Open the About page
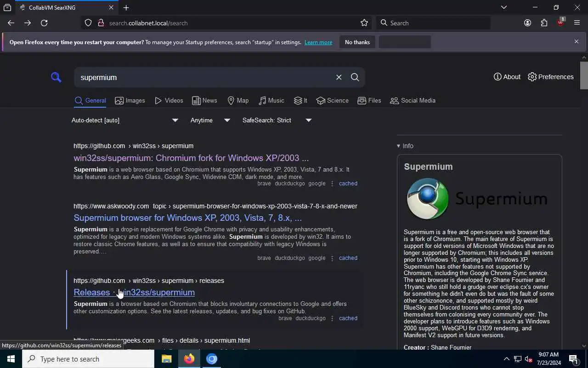Image resolution: width=588 pixels, height=368 pixels. tap(507, 77)
